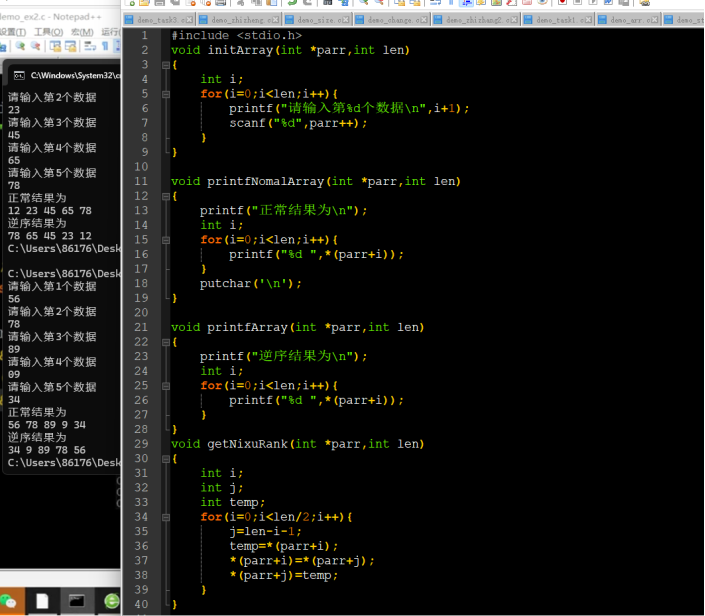Screen dimensions: 705x616
Task: Close the demo_task3.c tab
Action: tap(190, 20)
